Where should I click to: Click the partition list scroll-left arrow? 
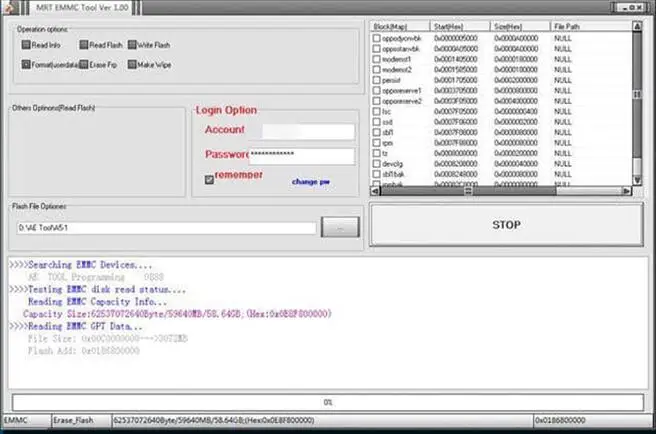[375, 191]
